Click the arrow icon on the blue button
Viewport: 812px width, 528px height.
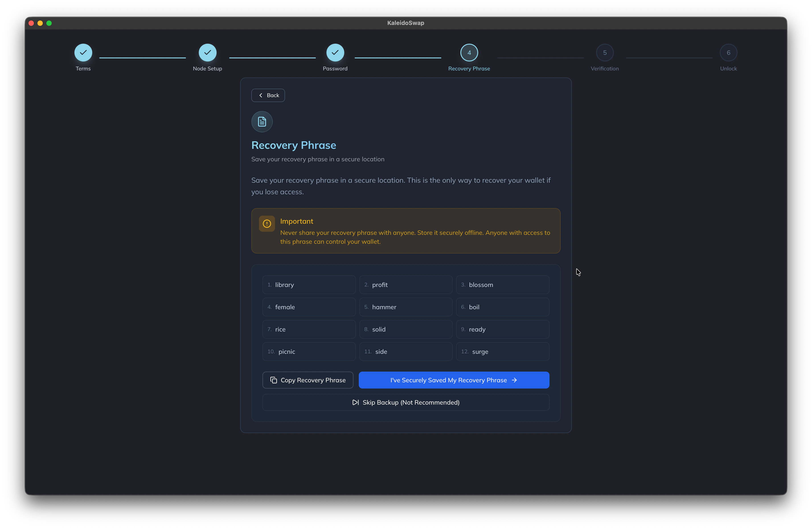point(514,380)
